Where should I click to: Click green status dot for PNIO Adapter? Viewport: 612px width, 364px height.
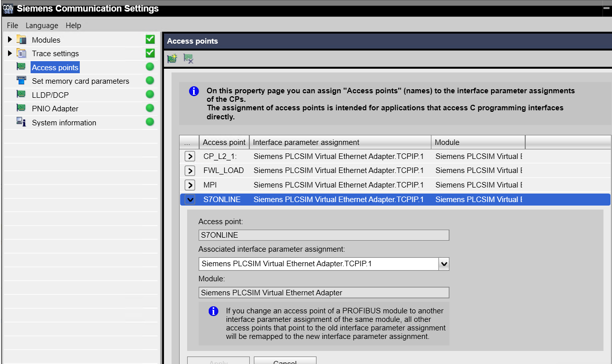[x=150, y=108]
